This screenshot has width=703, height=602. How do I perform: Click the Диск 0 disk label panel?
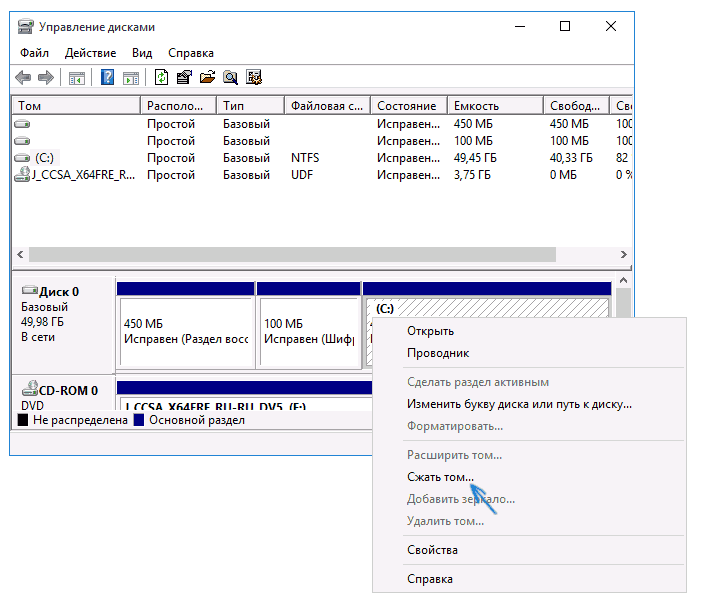pos(64,325)
